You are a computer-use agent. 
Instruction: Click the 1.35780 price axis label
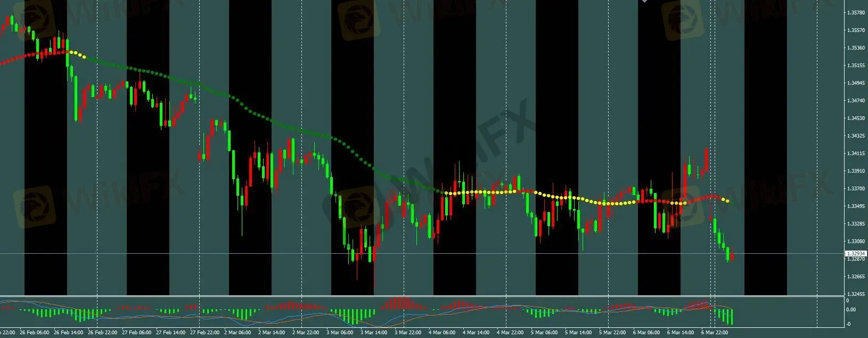click(x=855, y=13)
